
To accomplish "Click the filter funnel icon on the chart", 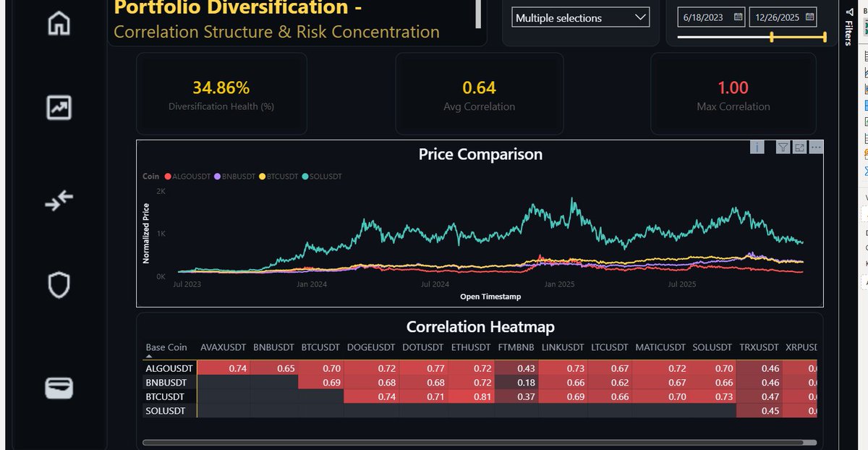I will [x=782, y=148].
